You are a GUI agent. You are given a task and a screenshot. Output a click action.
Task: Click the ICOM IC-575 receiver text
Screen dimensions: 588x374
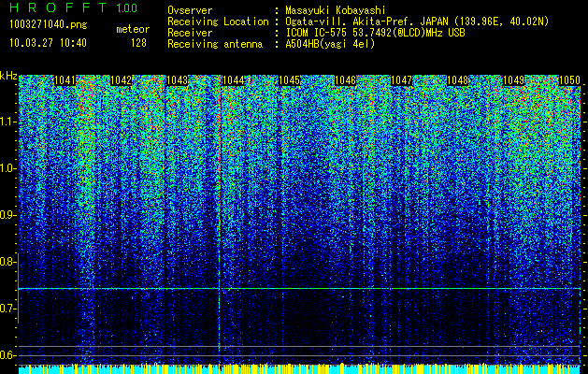click(375, 33)
